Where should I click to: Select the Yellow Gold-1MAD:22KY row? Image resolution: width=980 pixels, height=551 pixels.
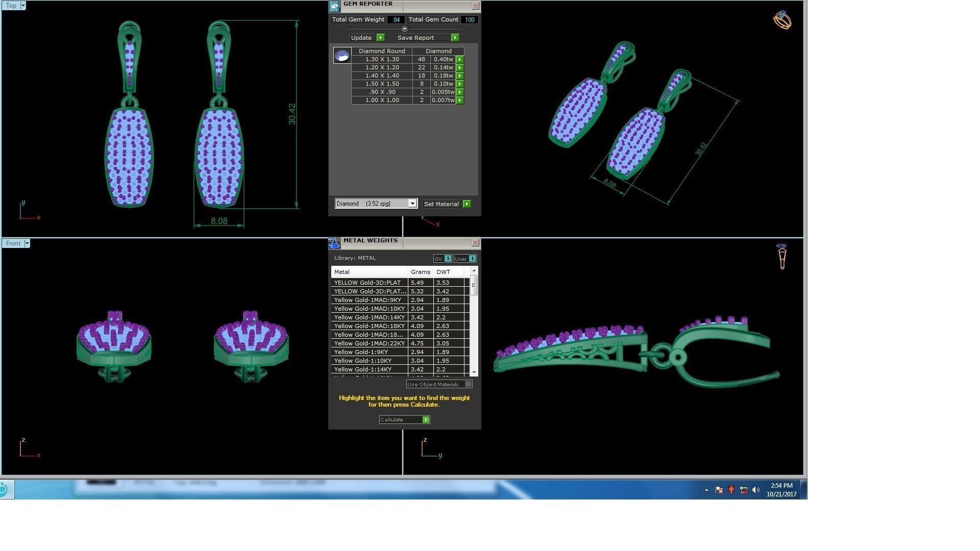pos(401,343)
